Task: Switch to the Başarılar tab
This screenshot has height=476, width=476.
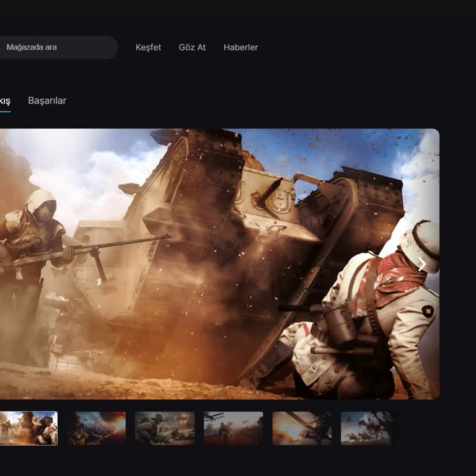Action: coord(47,100)
